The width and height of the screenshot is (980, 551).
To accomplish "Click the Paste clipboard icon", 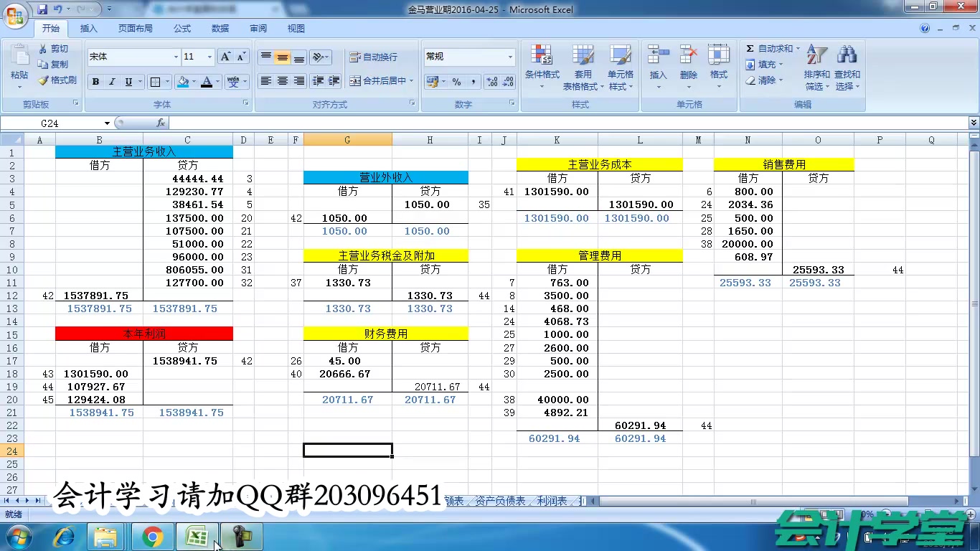I will click(19, 56).
